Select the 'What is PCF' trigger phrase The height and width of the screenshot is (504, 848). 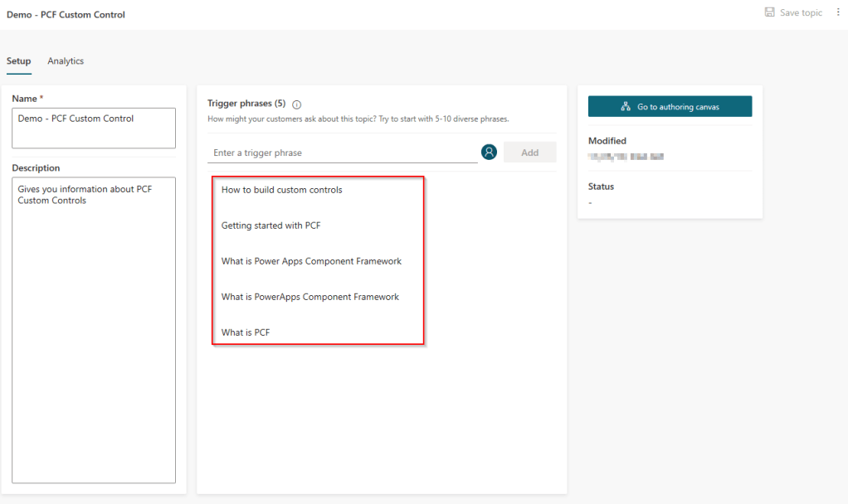pos(246,332)
